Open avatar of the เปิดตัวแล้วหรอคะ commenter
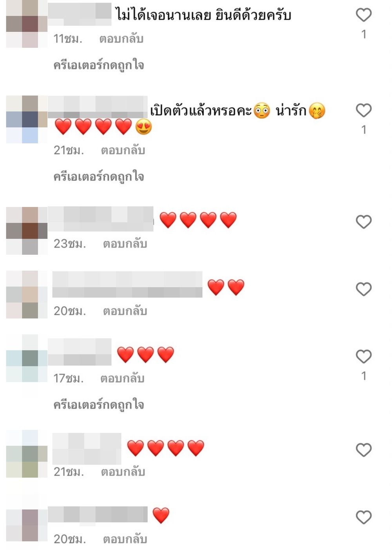This screenshot has width=392, height=560. click(27, 119)
